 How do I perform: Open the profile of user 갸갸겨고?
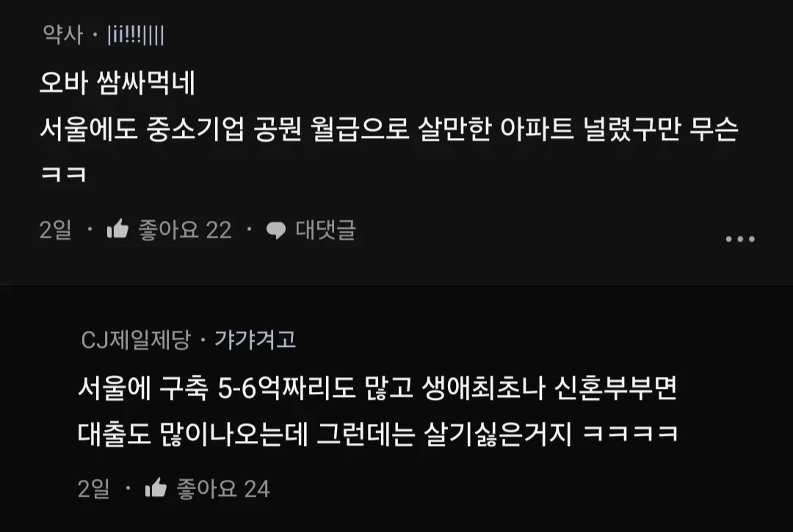click(x=255, y=340)
